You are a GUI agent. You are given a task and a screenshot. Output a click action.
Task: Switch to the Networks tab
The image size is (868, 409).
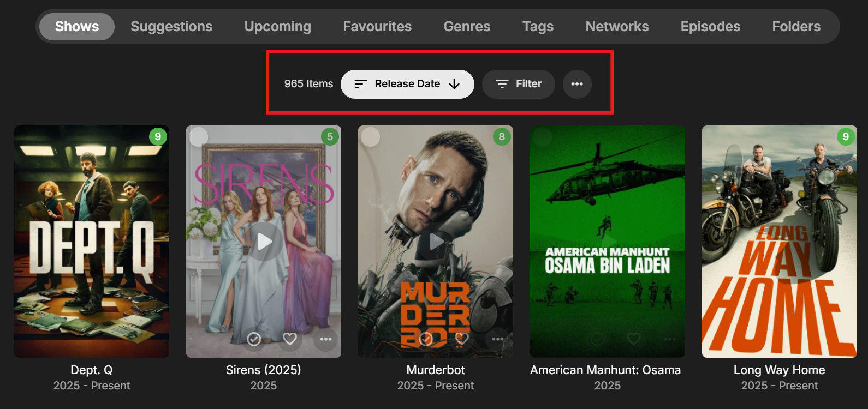[x=617, y=26]
